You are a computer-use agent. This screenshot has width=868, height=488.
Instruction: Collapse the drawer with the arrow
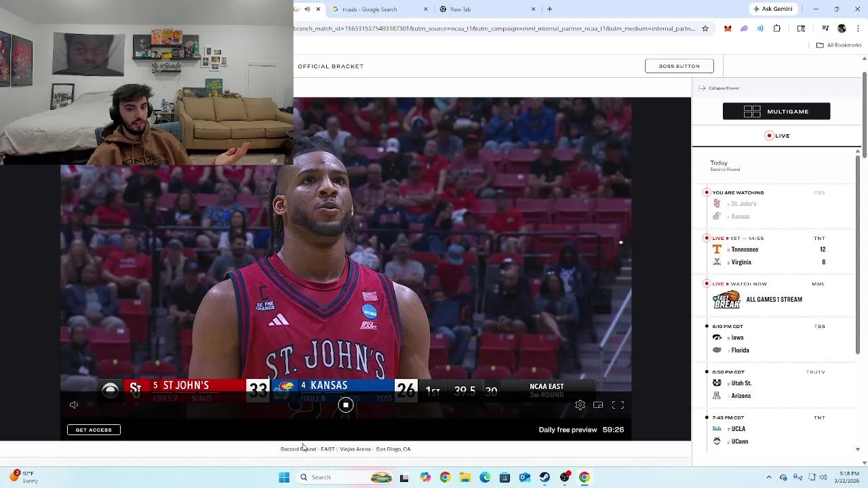703,88
